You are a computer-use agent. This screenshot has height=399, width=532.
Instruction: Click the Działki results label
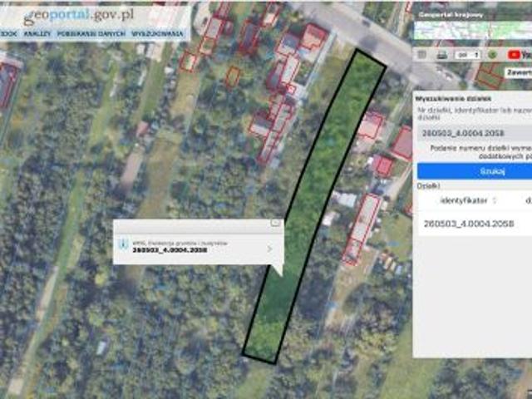(x=428, y=186)
